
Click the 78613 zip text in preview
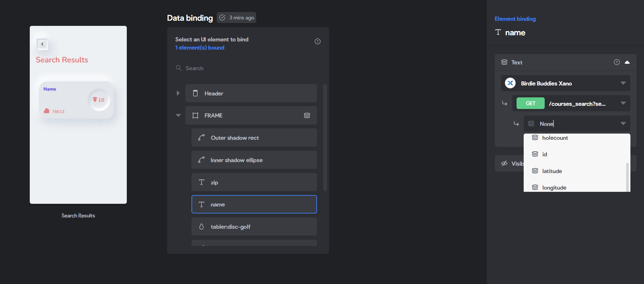point(58,112)
